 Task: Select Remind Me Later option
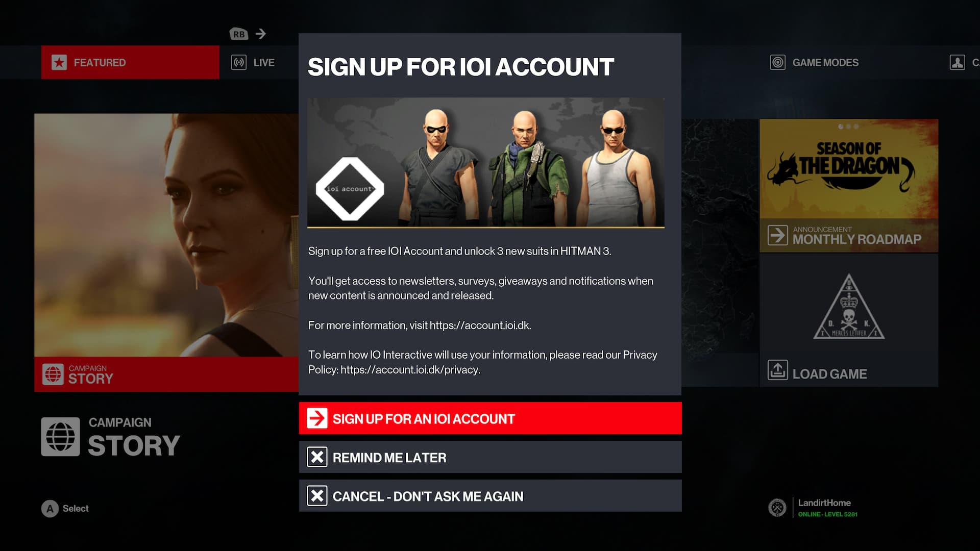pyautogui.click(x=490, y=457)
